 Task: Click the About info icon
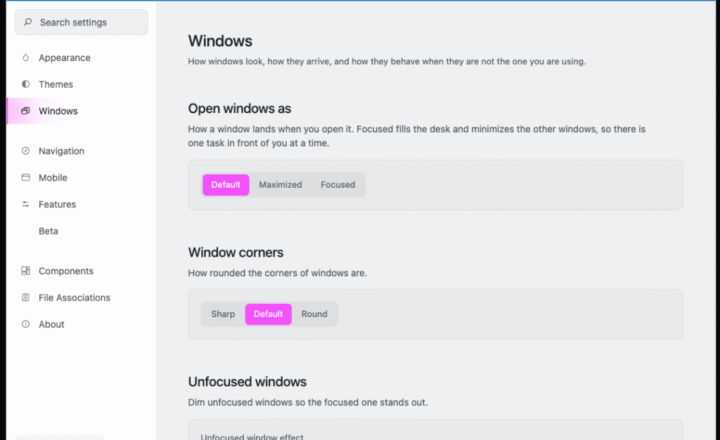[x=26, y=324]
